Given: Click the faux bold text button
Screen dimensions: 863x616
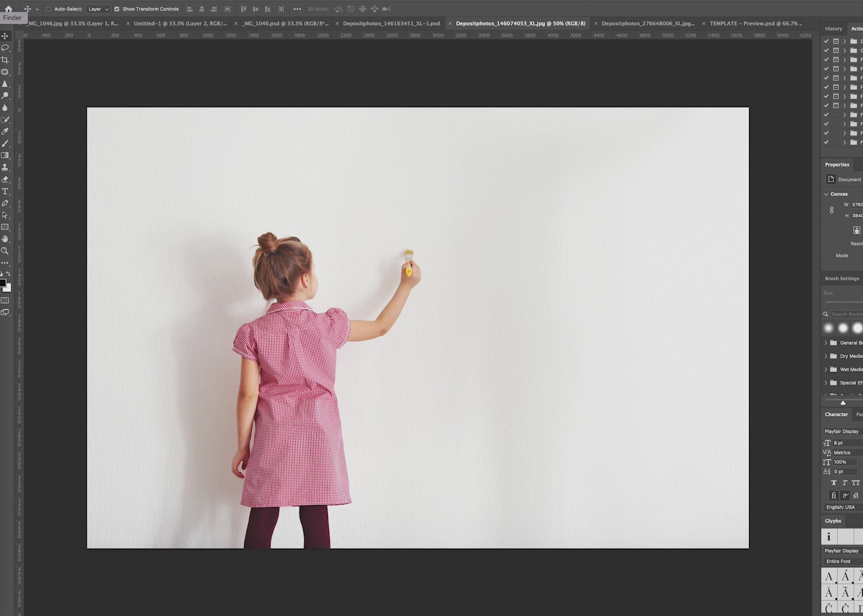Looking at the screenshot, I should (833, 483).
